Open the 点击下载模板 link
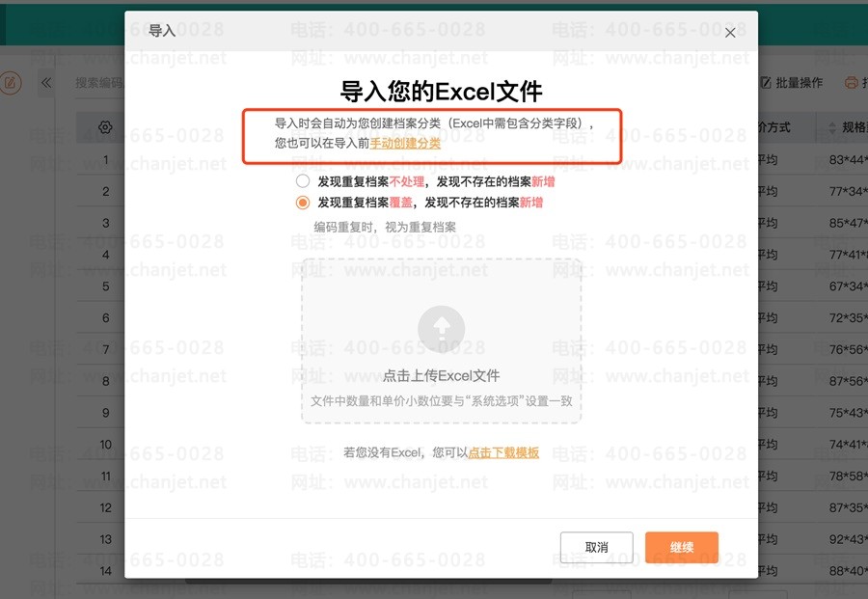Screen dimensions: 868x599 tap(503, 452)
